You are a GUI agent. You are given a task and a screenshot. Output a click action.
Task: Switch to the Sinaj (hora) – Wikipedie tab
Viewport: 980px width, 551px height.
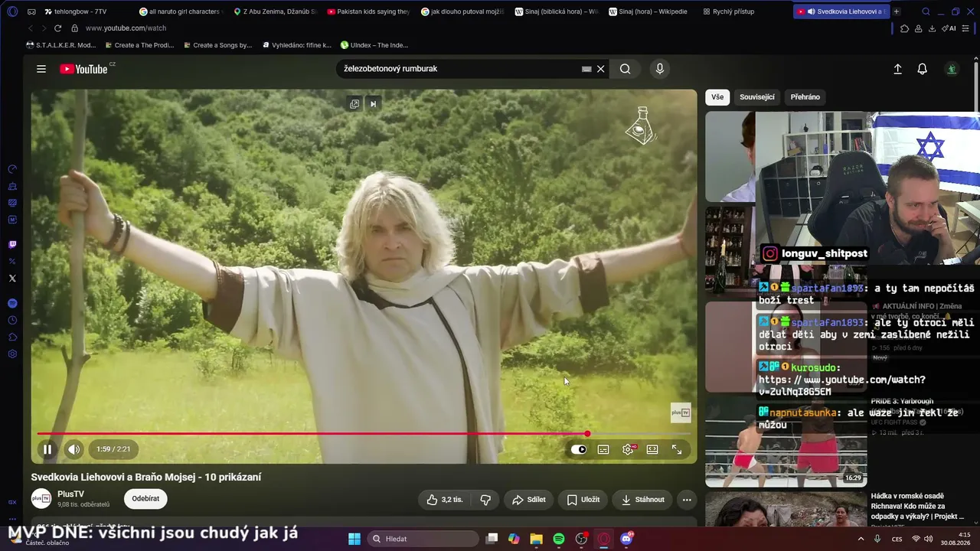[649, 11]
